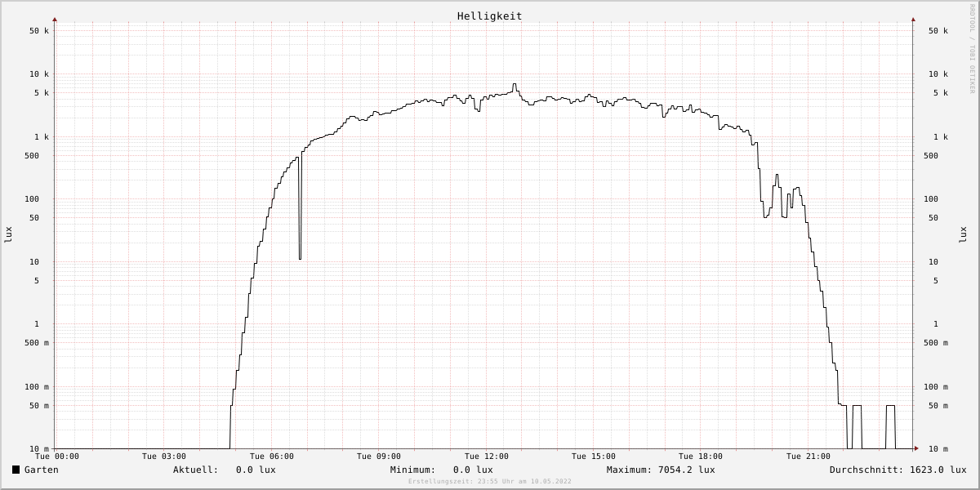Click the "Tue 00:00" time axis label
Viewport: 980px width, 490px height.
click(x=57, y=457)
